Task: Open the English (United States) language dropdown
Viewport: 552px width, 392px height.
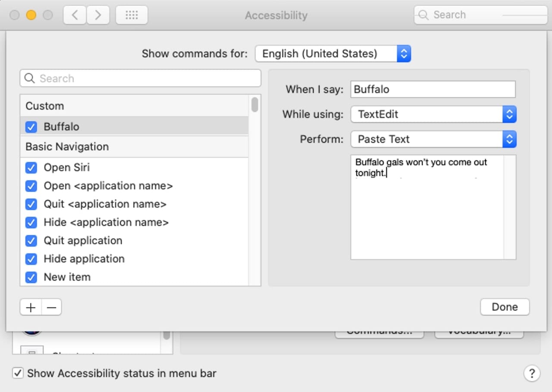Action: coord(332,54)
